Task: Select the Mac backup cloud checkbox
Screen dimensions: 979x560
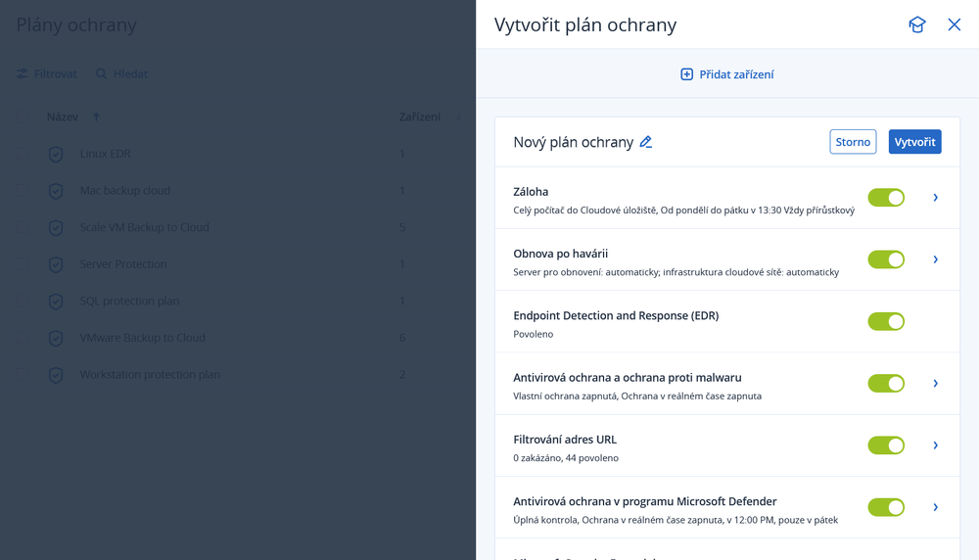Action: coord(23,190)
